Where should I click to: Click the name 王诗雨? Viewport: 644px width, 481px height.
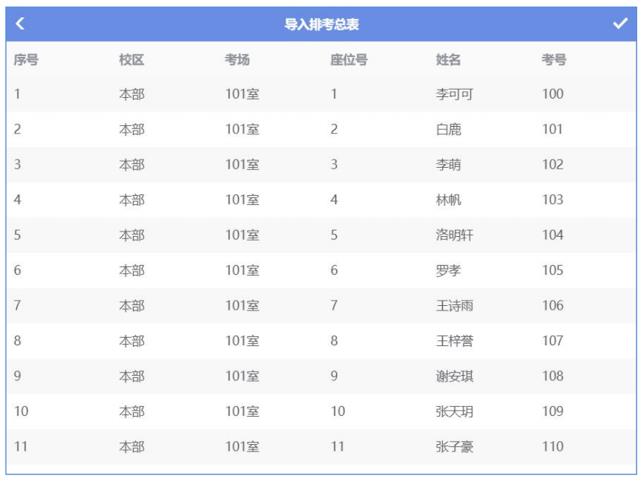coord(454,306)
